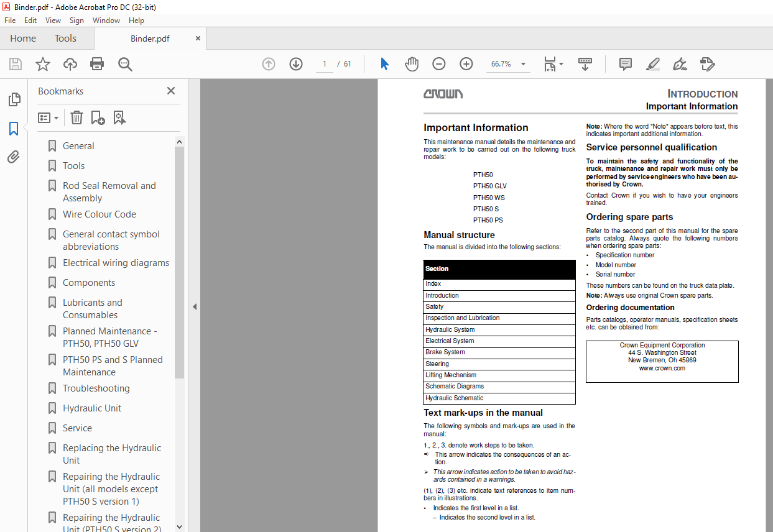
Task: Click the page number input field
Action: tap(324, 64)
